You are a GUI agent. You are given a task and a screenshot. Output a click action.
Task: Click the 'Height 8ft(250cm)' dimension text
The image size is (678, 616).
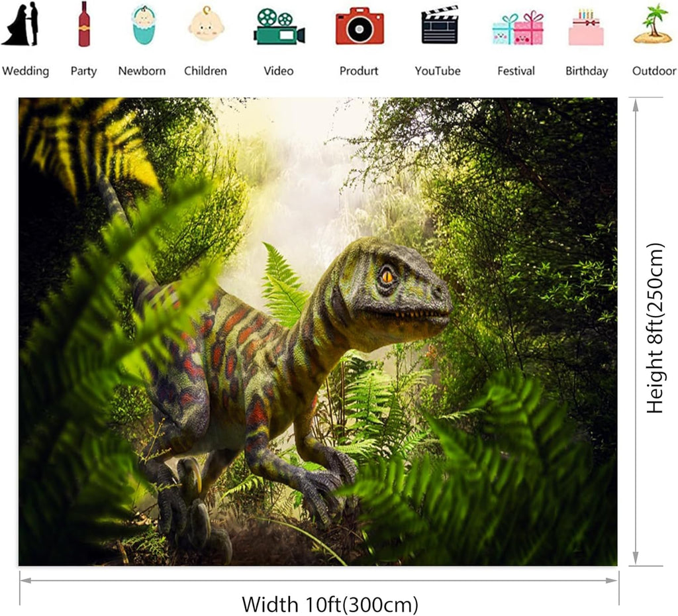(x=655, y=329)
